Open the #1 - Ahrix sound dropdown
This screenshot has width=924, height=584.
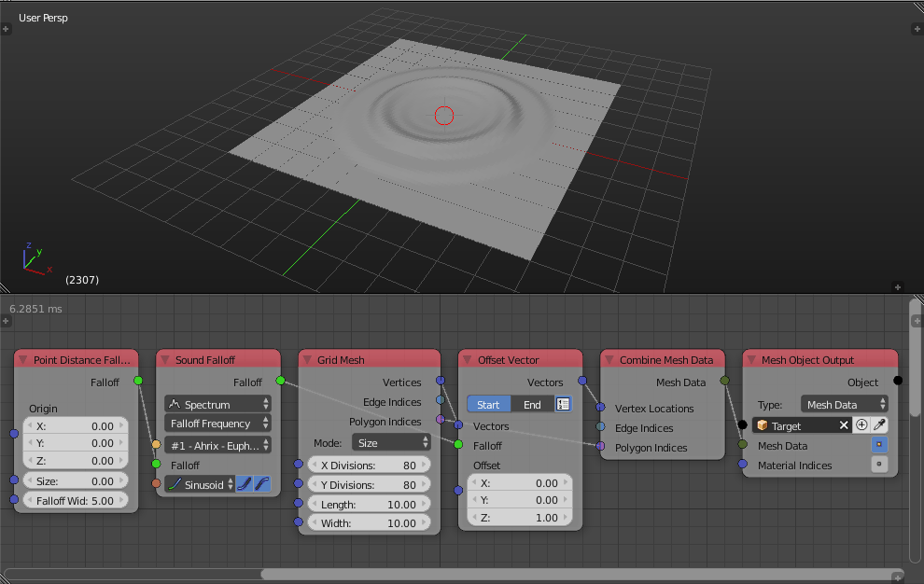point(217,446)
